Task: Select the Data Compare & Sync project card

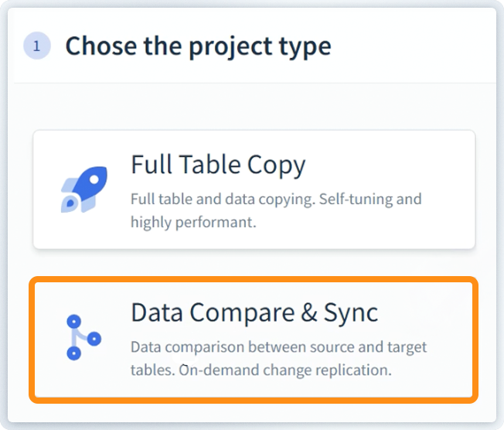Action: [254, 340]
